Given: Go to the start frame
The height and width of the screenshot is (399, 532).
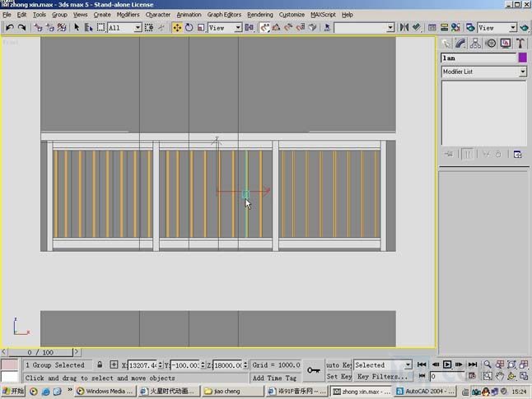Looking at the screenshot, I should tap(422, 364).
